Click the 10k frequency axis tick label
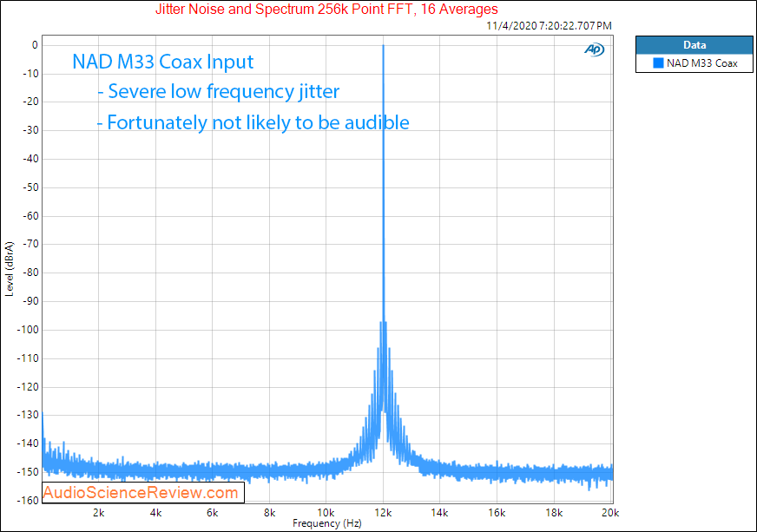Screen dimensions: 757x532 pyautogui.click(x=326, y=513)
